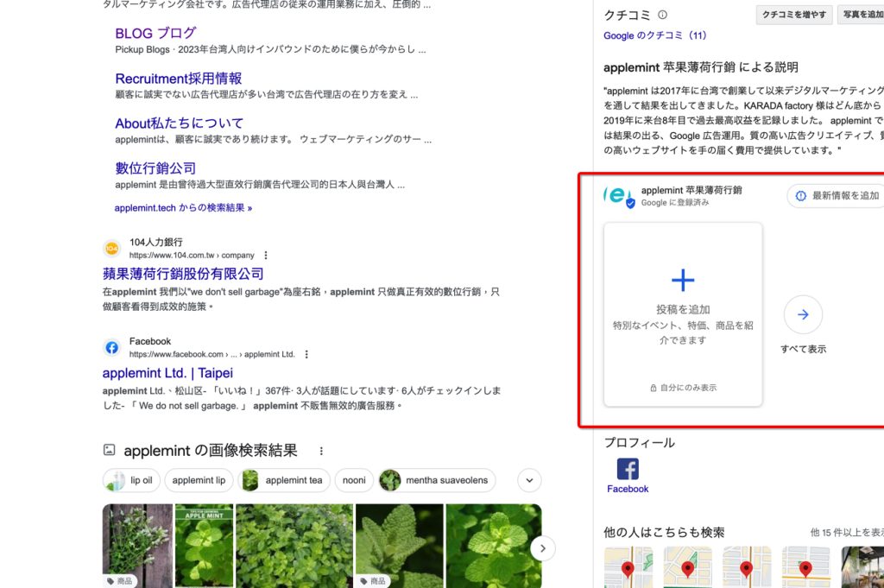Viewport: 884px width, 588px height.
Task: Open the 他 15 件以上を表示 link
Action: tap(847, 533)
